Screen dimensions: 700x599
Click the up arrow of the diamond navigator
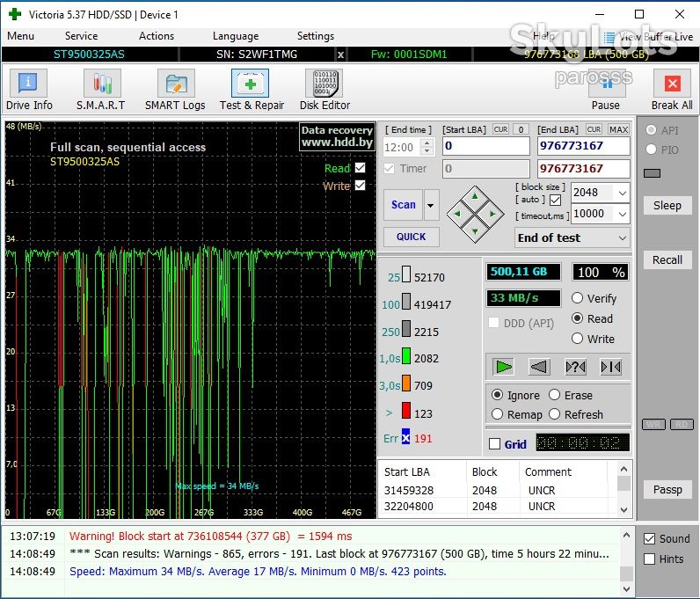475,196
